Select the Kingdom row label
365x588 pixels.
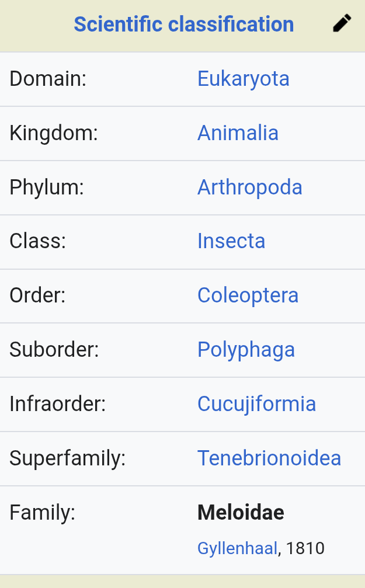(x=54, y=133)
